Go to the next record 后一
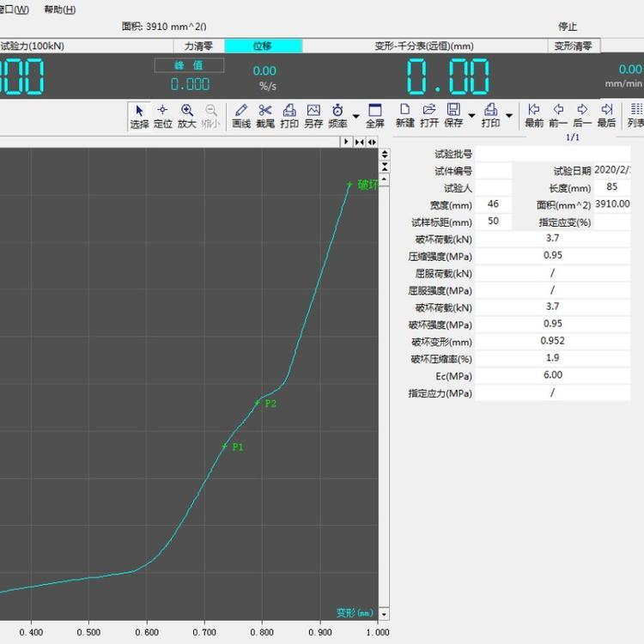Image resolution: width=644 pixels, height=644 pixels. point(582,115)
